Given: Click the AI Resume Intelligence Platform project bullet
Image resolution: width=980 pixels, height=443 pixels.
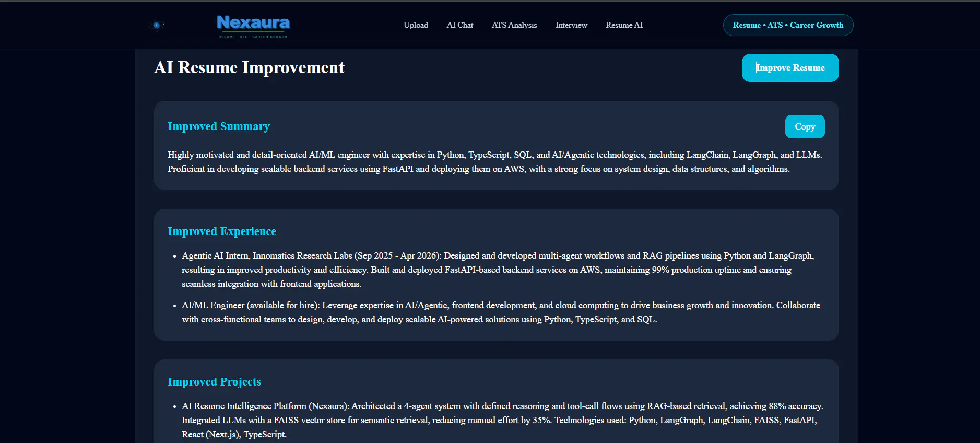Looking at the screenshot, I should [x=502, y=420].
